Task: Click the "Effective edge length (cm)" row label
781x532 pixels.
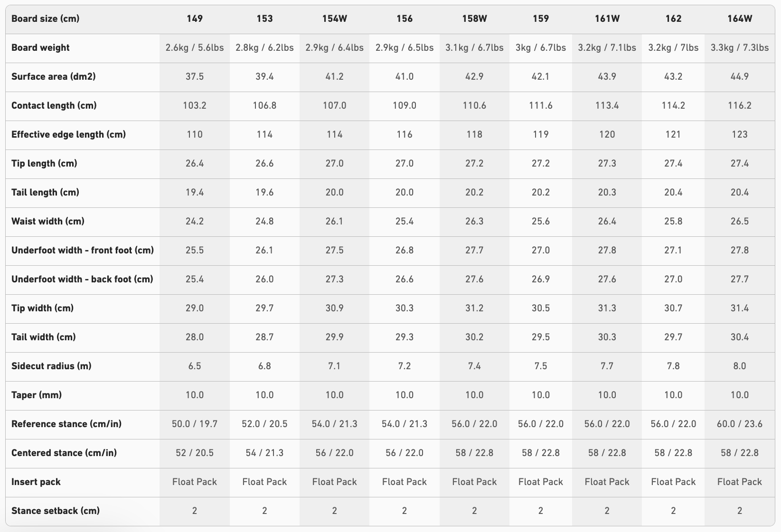Action: 69,134
